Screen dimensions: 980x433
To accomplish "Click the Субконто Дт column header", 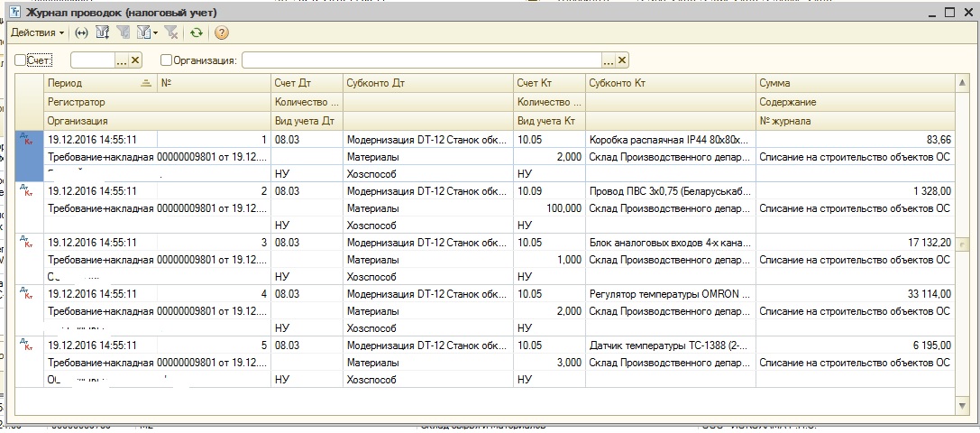I will [x=428, y=83].
